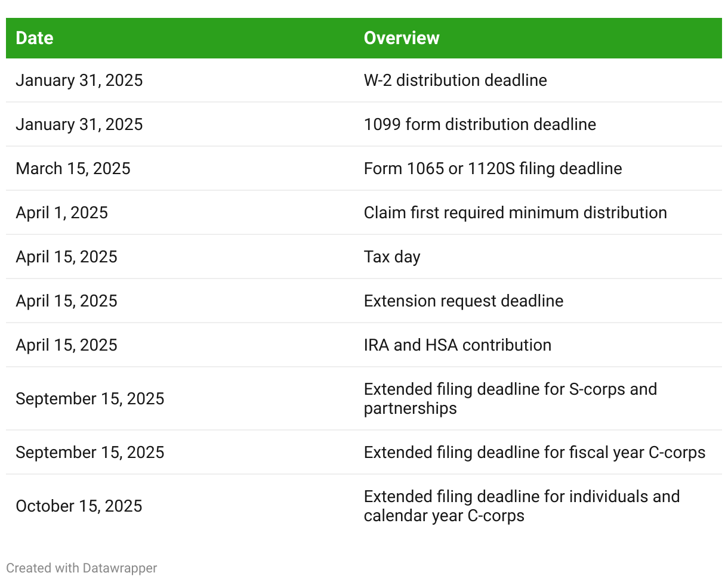Click the date beside W-2 distribution deadline
The height and width of the screenshot is (582, 728).
79,81
